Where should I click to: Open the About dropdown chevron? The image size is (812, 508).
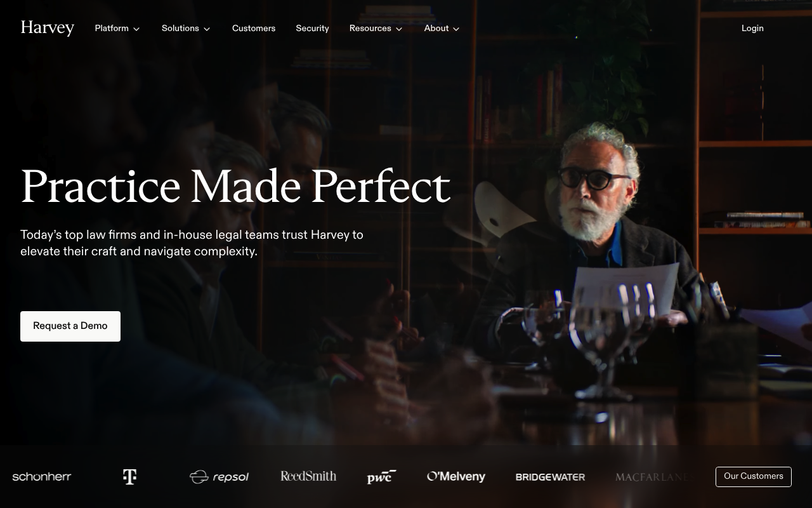click(456, 29)
